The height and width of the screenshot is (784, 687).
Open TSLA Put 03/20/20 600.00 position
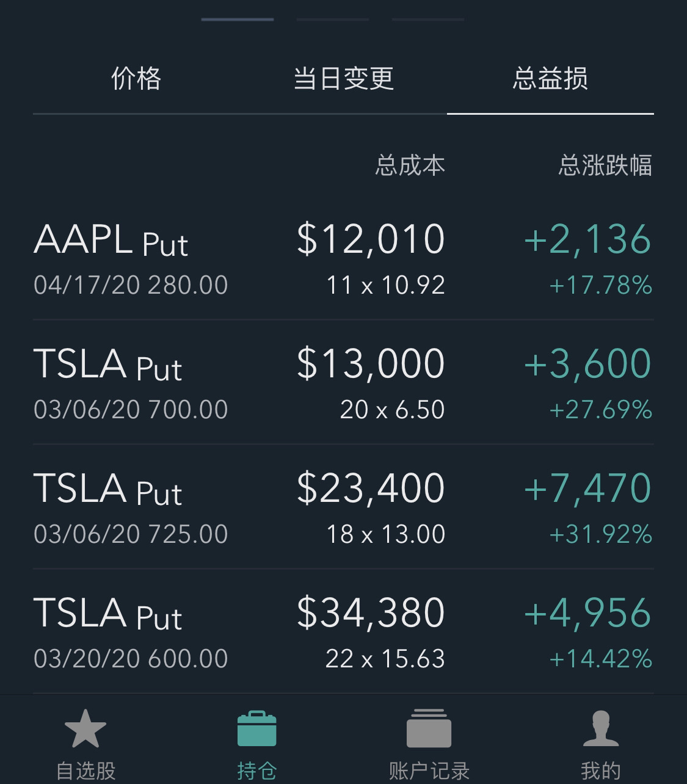343,632
